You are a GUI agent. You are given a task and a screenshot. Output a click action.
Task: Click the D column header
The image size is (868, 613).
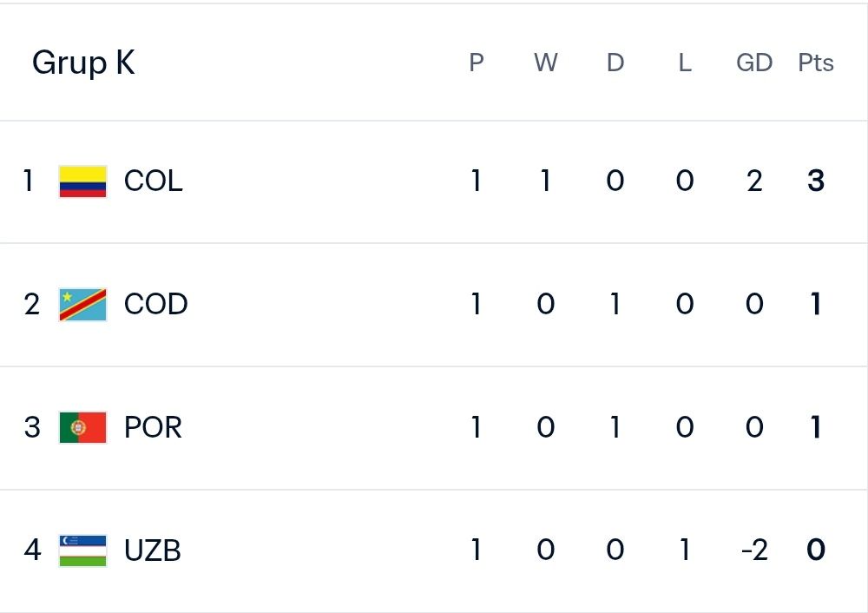pos(615,63)
